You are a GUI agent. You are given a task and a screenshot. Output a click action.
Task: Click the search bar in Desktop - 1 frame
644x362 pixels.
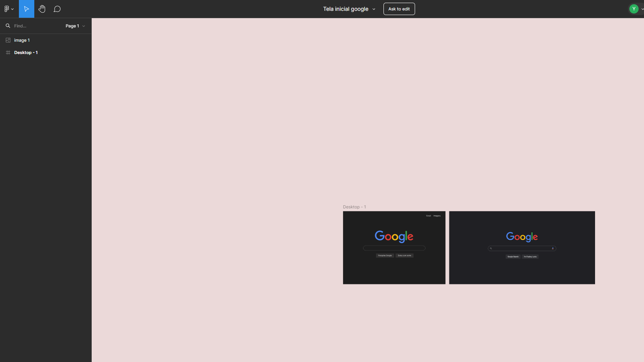point(394,248)
